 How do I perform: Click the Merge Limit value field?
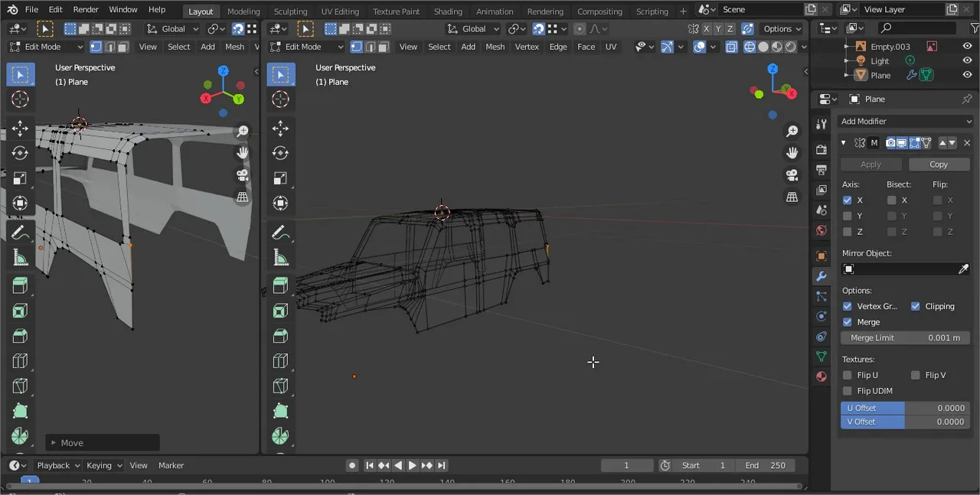(x=905, y=338)
